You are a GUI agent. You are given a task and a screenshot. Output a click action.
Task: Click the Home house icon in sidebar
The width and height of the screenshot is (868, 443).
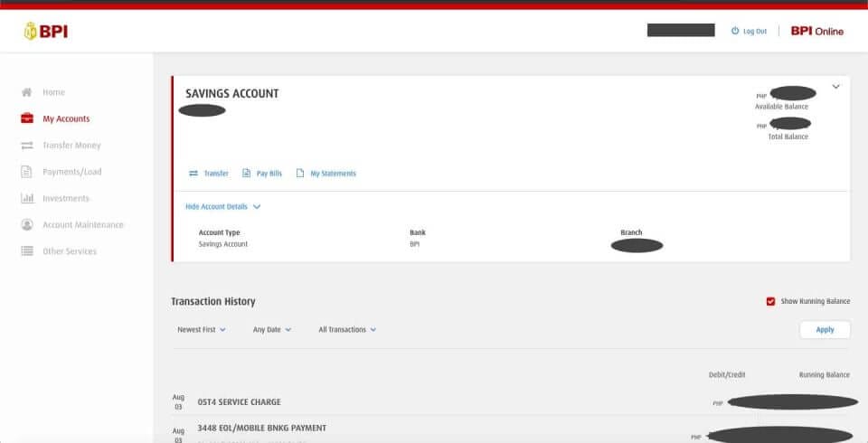[x=27, y=92]
